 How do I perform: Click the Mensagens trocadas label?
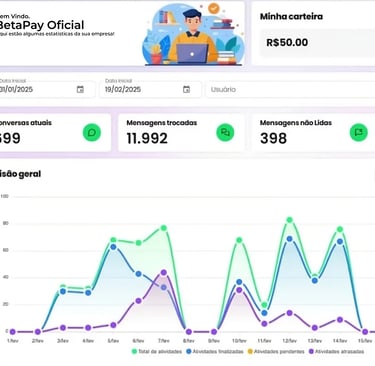point(162,123)
